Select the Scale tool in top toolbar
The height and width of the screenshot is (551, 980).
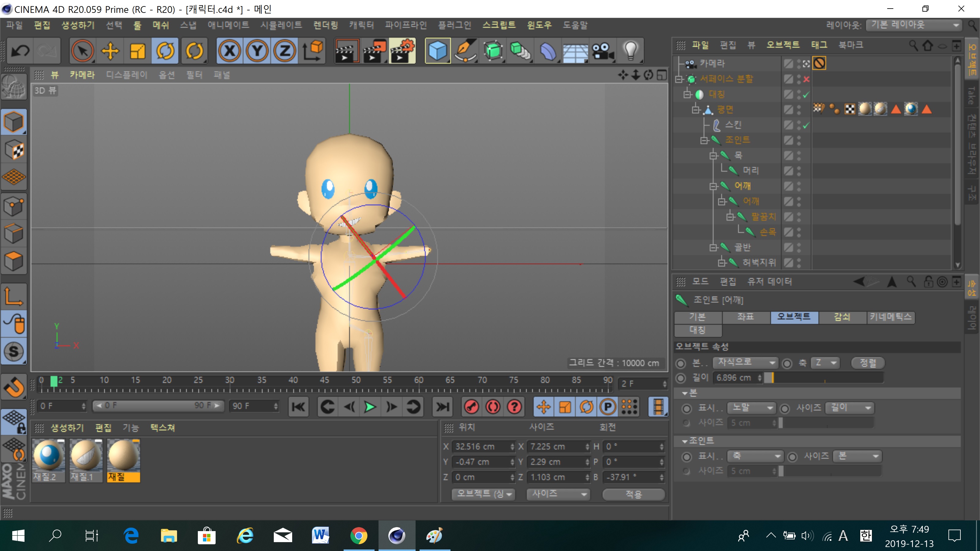(x=138, y=51)
